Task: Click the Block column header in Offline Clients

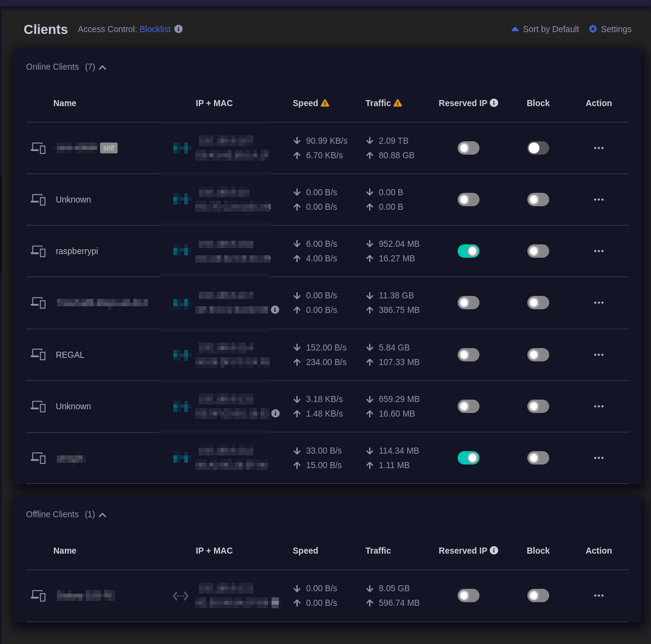Action: point(538,551)
